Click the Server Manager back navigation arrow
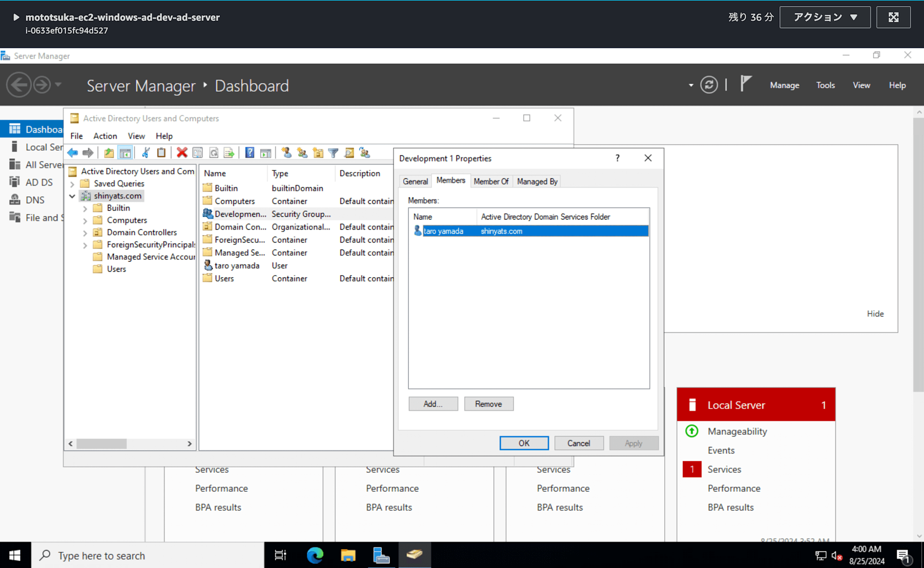 point(19,85)
